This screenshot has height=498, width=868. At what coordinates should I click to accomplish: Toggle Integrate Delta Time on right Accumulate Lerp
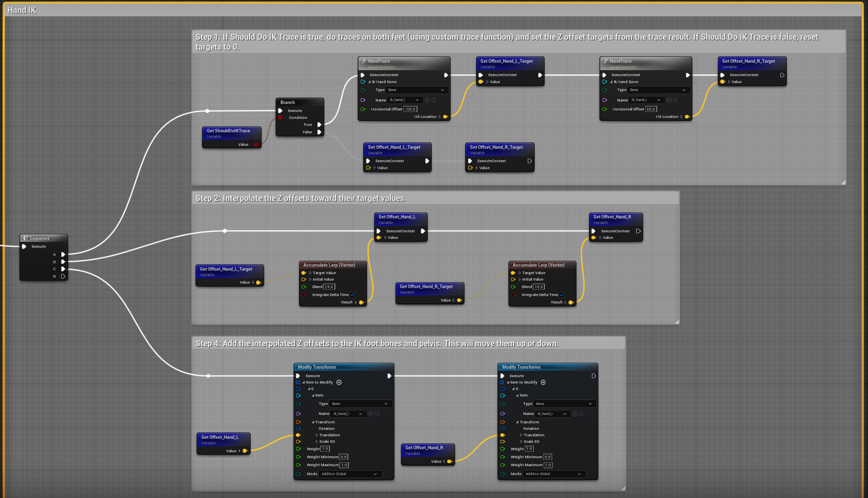point(562,295)
